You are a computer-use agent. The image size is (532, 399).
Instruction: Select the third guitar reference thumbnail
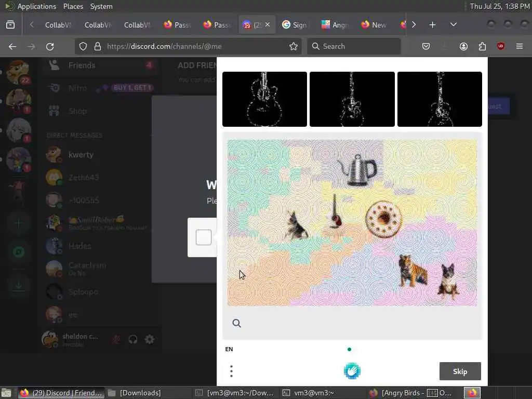point(440,99)
